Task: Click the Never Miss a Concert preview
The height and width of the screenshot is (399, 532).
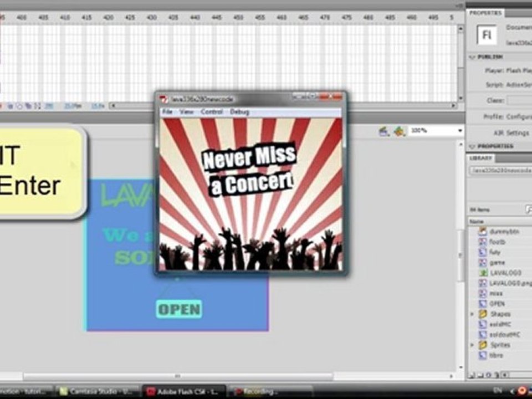Action: [x=251, y=194]
